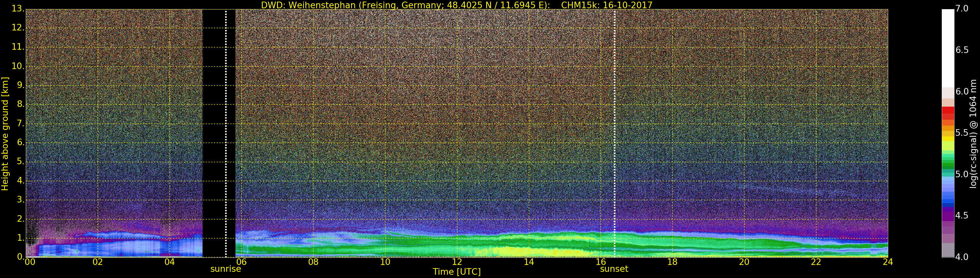Pick the red band in the colorbar

coord(948,113)
